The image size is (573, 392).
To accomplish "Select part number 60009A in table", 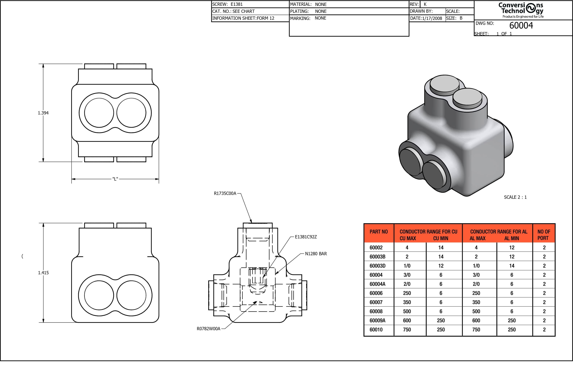I will coord(378,320).
